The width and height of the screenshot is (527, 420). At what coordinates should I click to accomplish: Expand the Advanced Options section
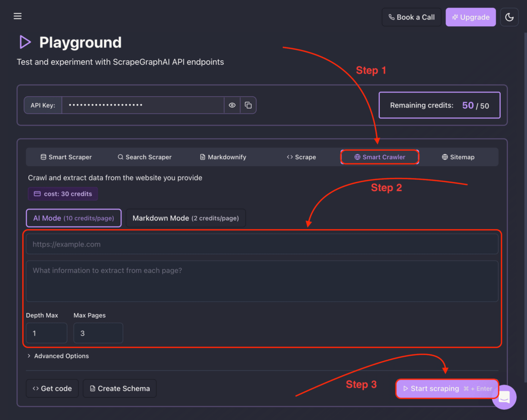click(58, 356)
